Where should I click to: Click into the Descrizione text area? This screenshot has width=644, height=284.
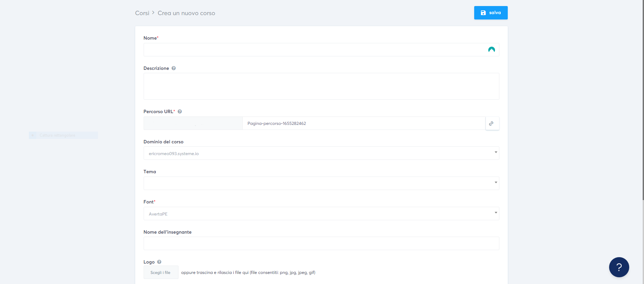[321, 86]
